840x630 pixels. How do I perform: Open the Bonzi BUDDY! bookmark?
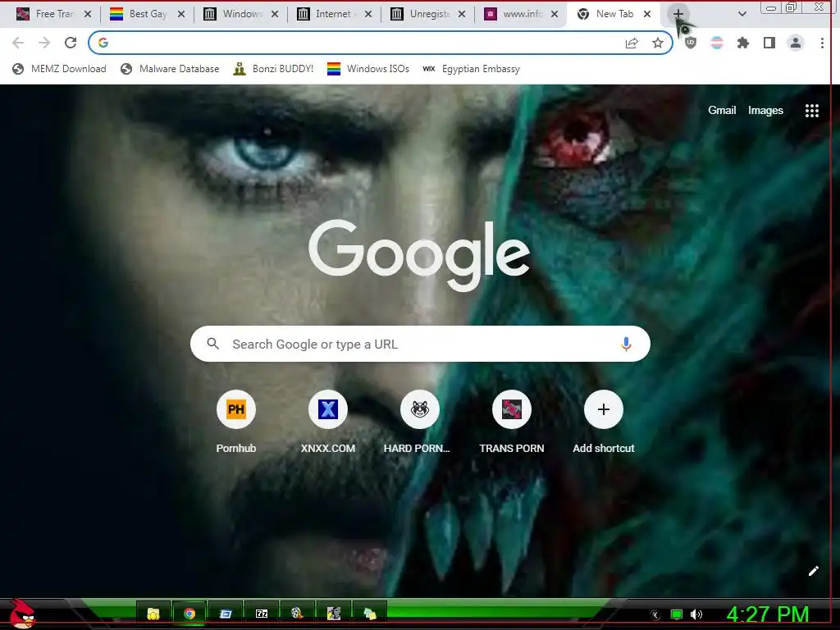[x=274, y=69]
